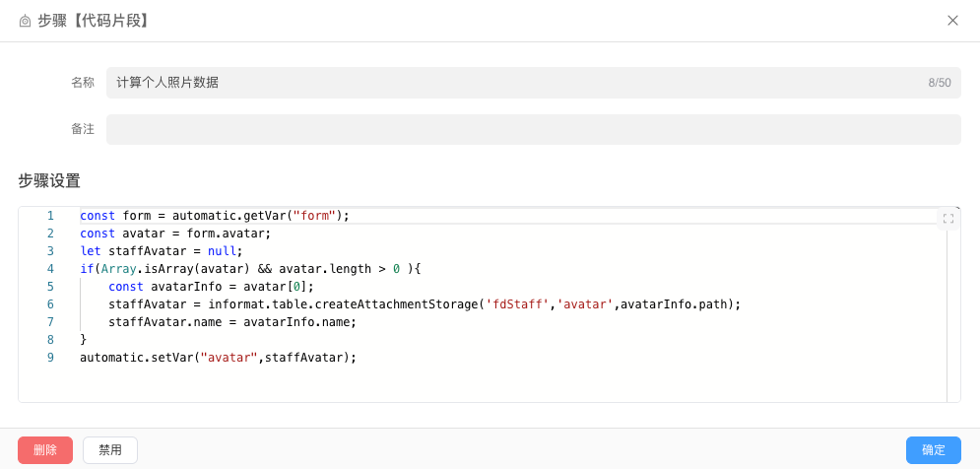Click the 名称 input with 计算个人照片数据
980x469 pixels.
point(512,83)
